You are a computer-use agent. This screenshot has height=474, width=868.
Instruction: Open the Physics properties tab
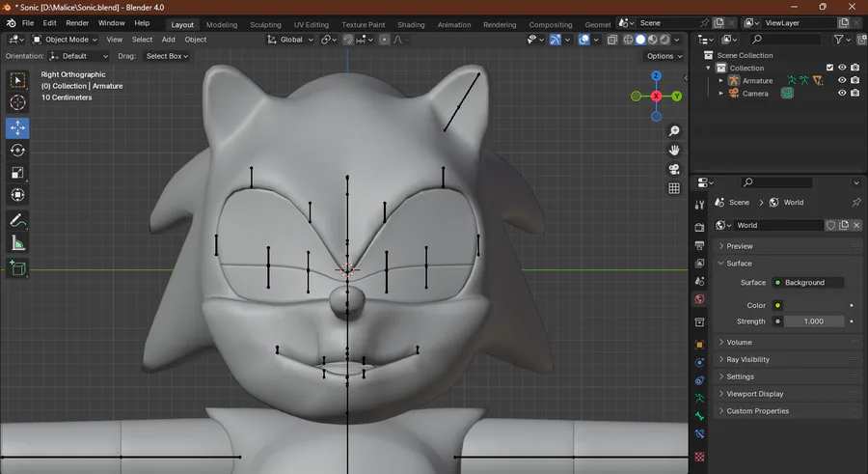[x=700, y=363]
